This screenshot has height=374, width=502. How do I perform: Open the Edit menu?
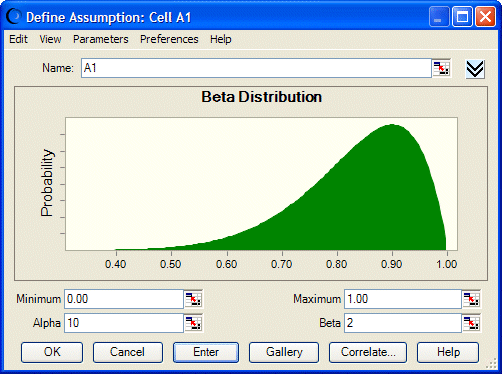coord(18,39)
